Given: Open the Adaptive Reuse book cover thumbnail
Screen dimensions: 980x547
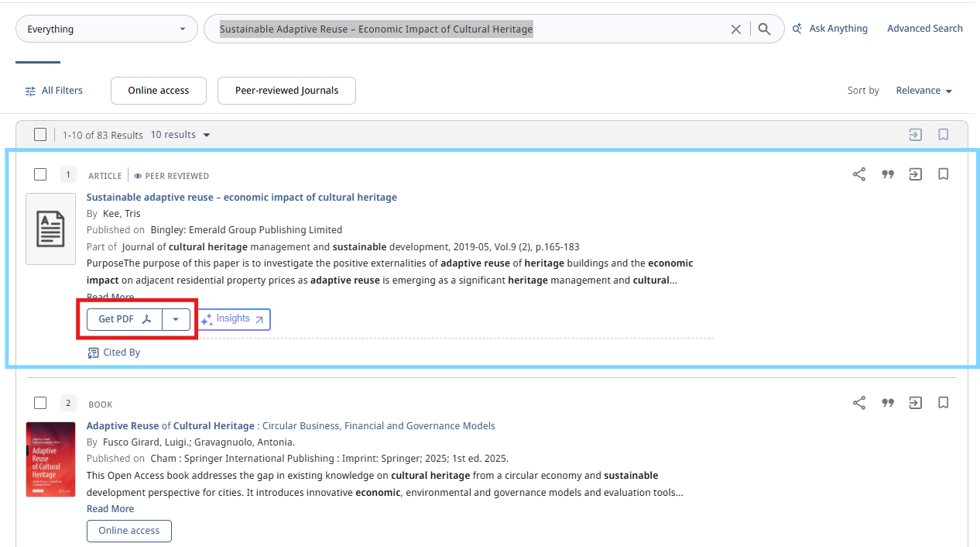Looking at the screenshot, I should pyautogui.click(x=50, y=459).
